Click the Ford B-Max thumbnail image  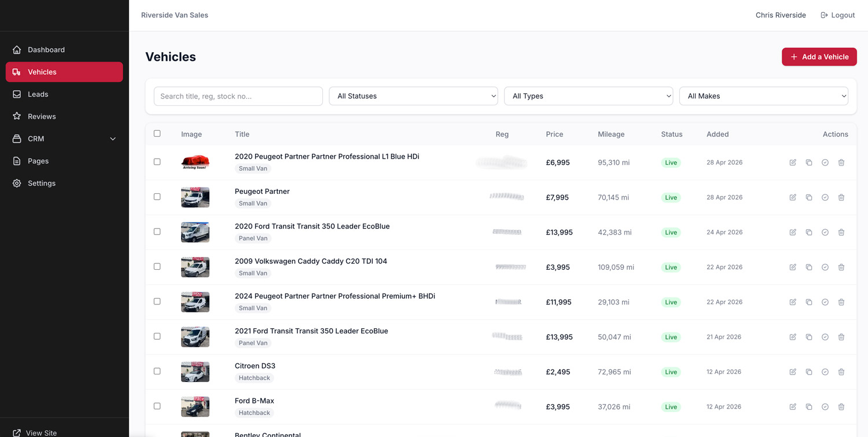point(195,407)
